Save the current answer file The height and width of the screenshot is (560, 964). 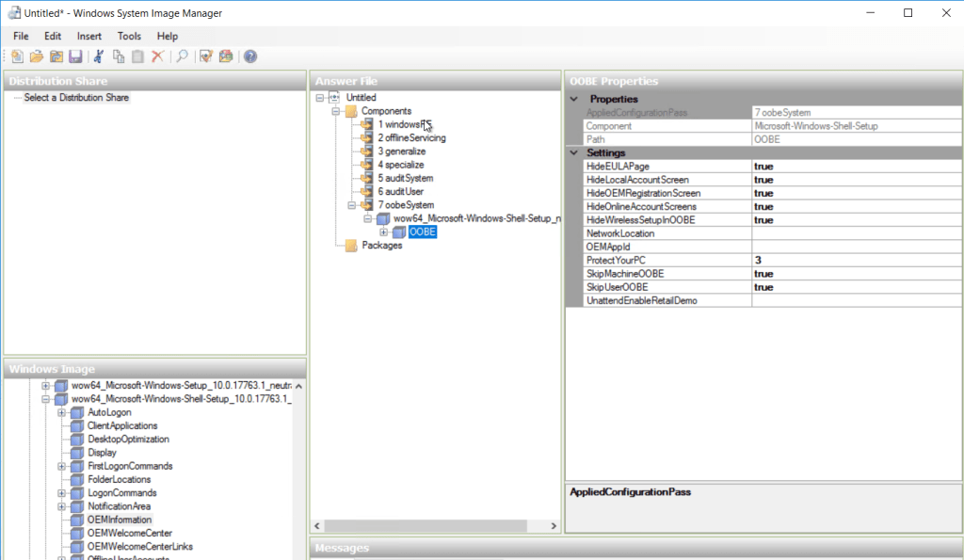point(76,56)
